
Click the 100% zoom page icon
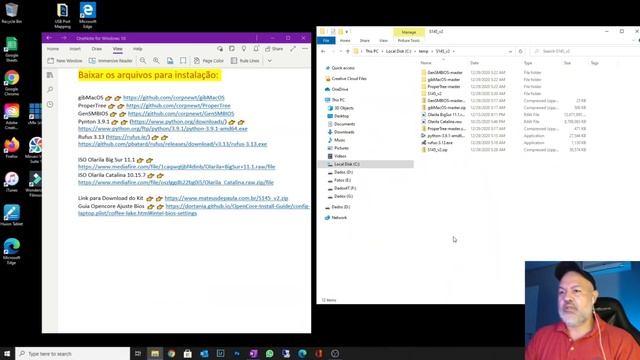[x=170, y=61]
